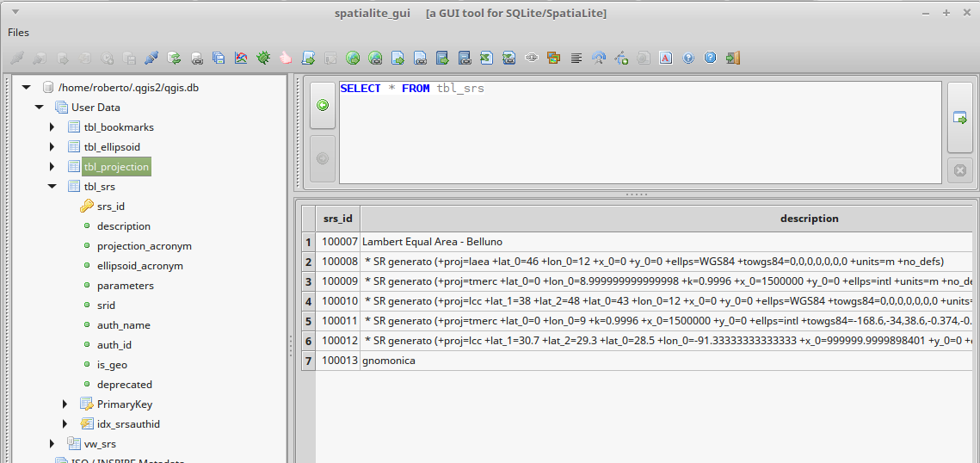Click the exit door icon in toolbar

(x=733, y=59)
